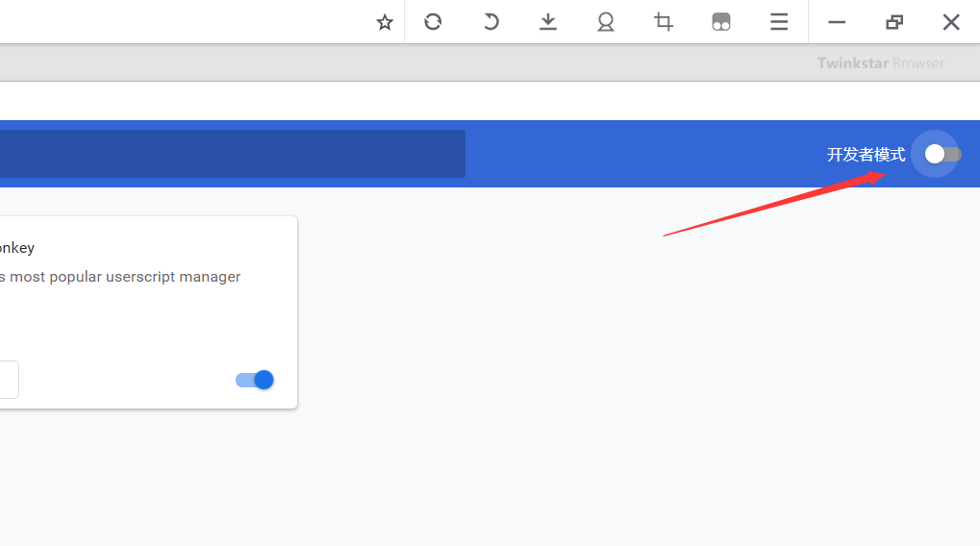Restore down the browser window
This screenshot has width=980, height=546.
tap(894, 22)
